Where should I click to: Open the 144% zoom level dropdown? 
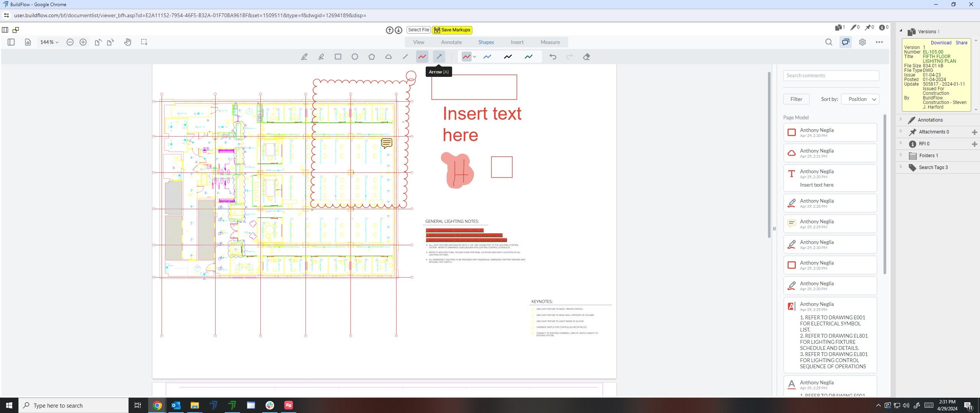tap(49, 42)
